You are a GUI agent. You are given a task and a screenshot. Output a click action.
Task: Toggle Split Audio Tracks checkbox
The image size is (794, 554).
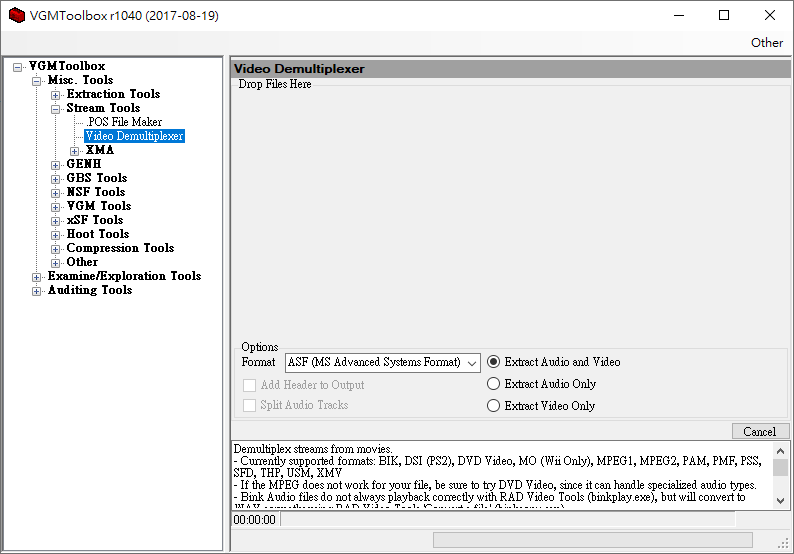click(x=296, y=405)
